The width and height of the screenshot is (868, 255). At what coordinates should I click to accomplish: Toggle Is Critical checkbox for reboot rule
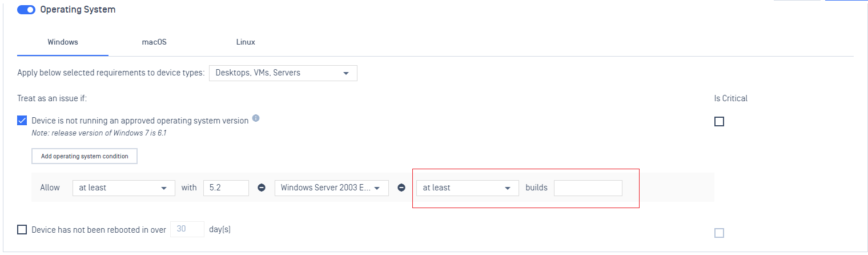[719, 233]
